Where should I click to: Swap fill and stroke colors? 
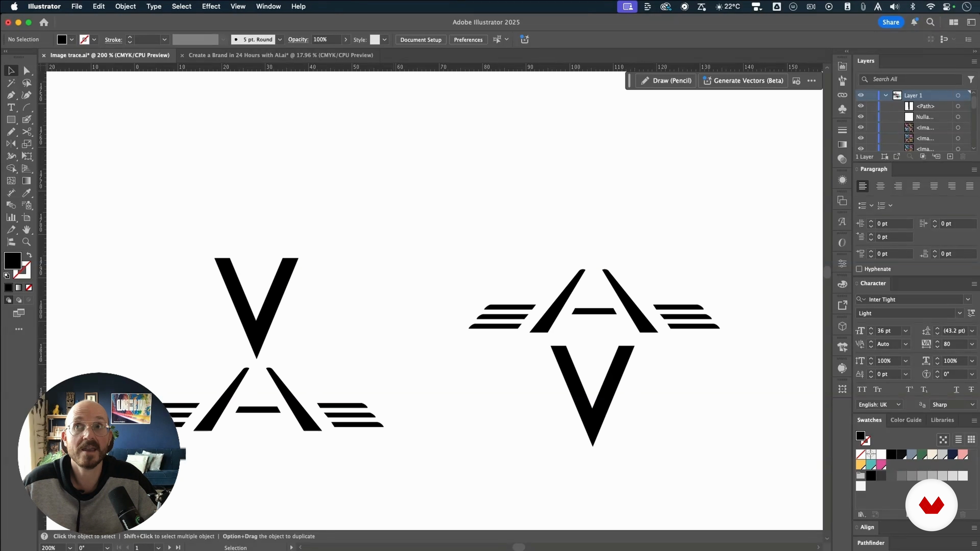click(29, 255)
